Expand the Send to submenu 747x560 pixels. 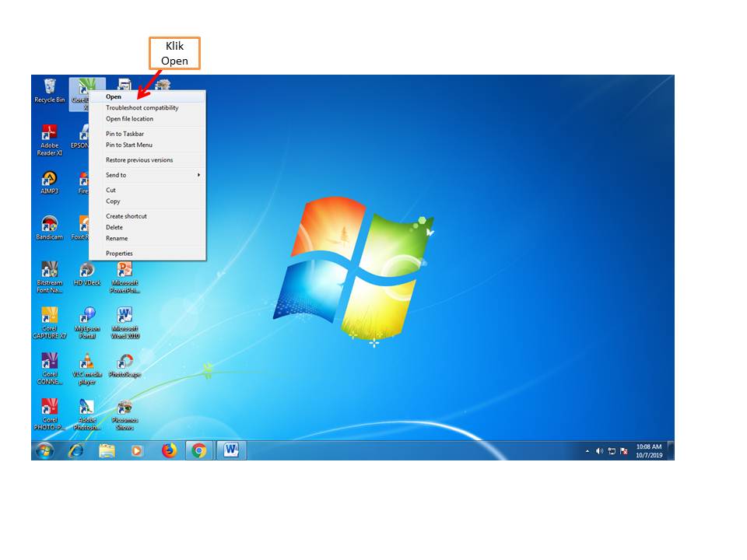coord(148,175)
